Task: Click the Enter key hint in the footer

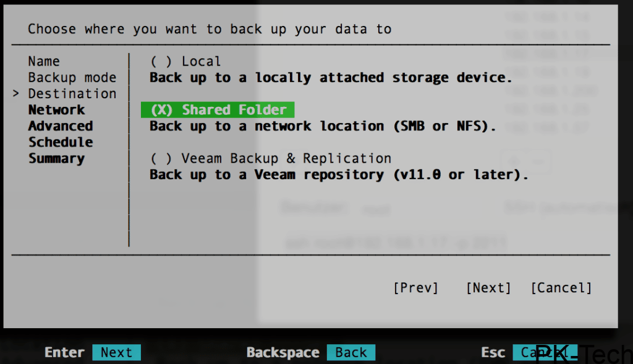Action: click(x=64, y=352)
